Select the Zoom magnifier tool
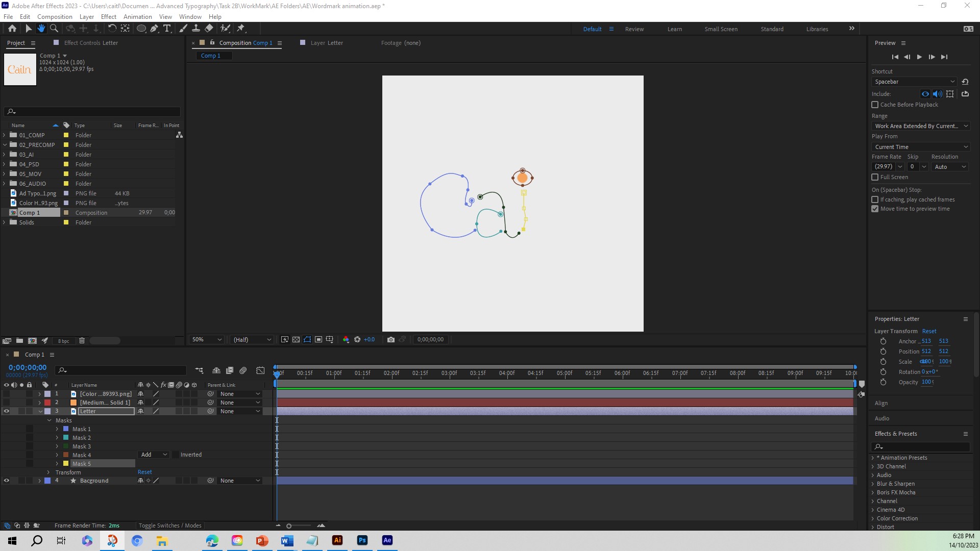The width and height of the screenshot is (980, 551). click(x=54, y=29)
